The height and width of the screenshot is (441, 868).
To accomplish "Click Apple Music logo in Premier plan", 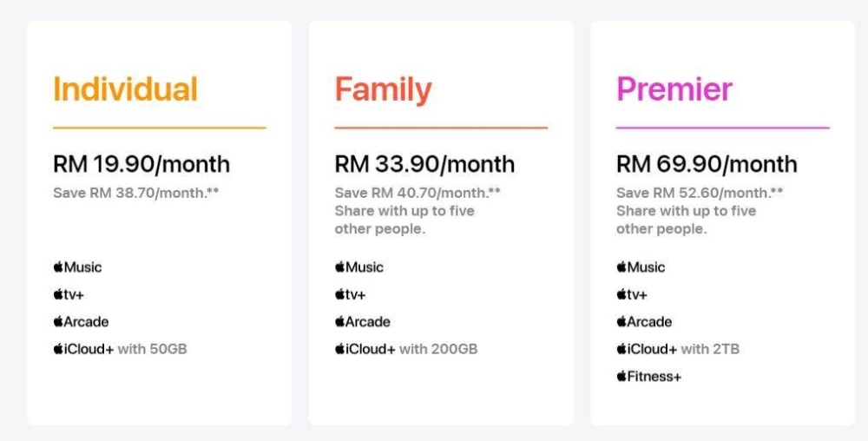I will (641, 267).
